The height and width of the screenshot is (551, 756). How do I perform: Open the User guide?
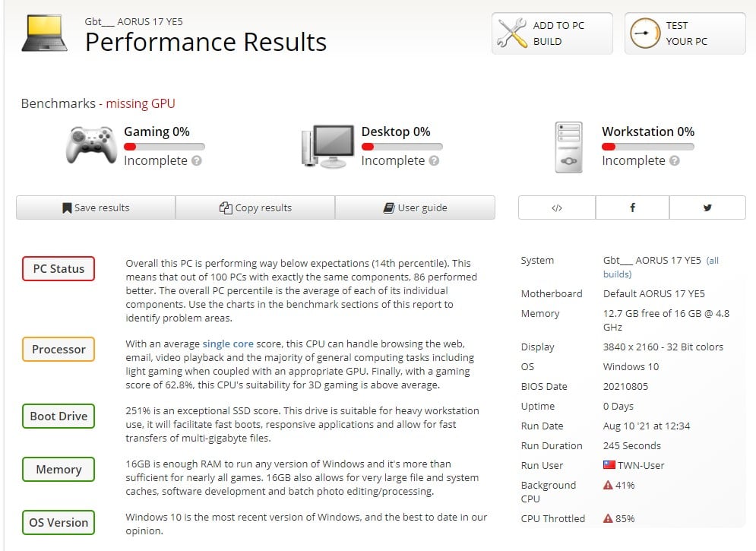pyautogui.click(x=415, y=207)
